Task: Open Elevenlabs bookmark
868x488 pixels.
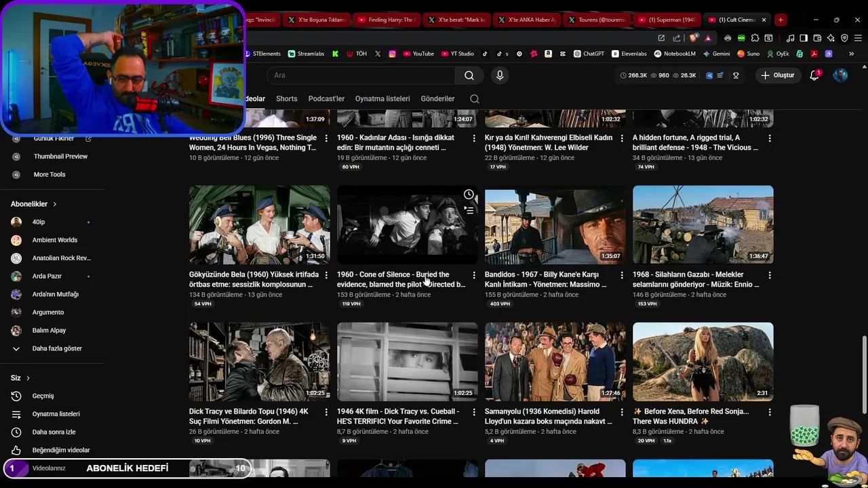Action: pyautogui.click(x=629, y=54)
